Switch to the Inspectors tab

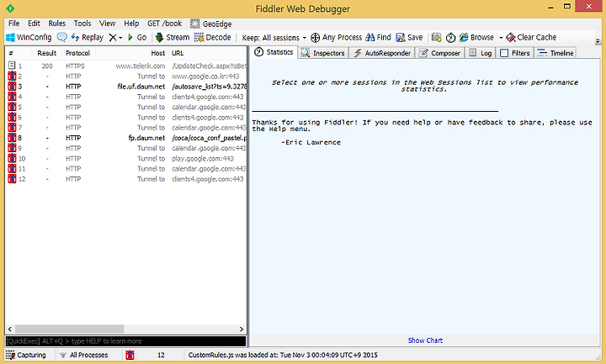pyautogui.click(x=323, y=53)
